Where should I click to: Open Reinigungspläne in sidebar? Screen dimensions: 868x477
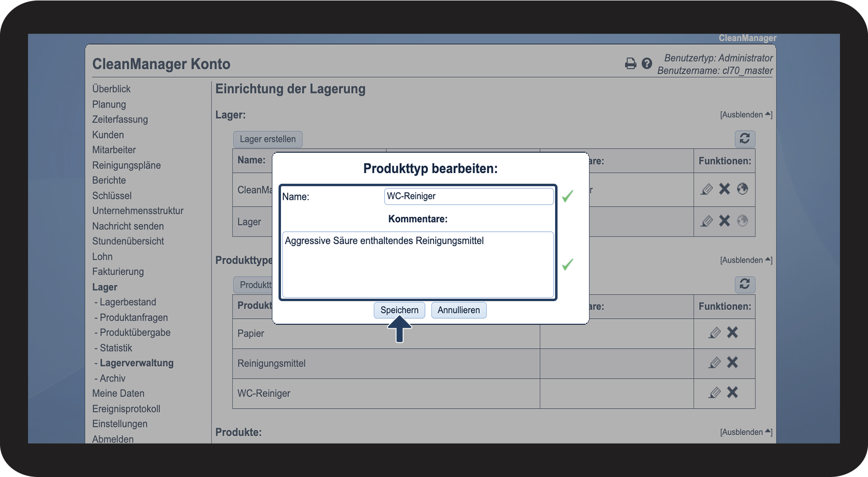click(x=126, y=165)
